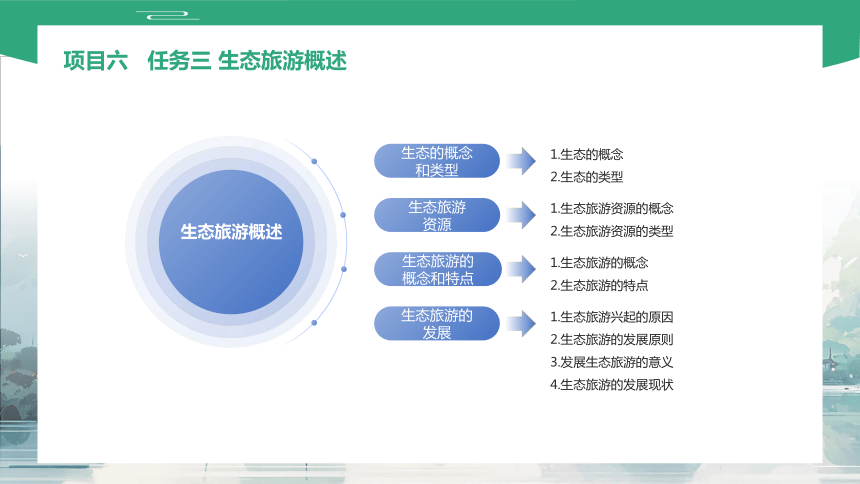Image resolution: width=860 pixels, height=484 pixels.
Task: Click the white swirl ornament in the green header
Action: [x=168, y=15]
